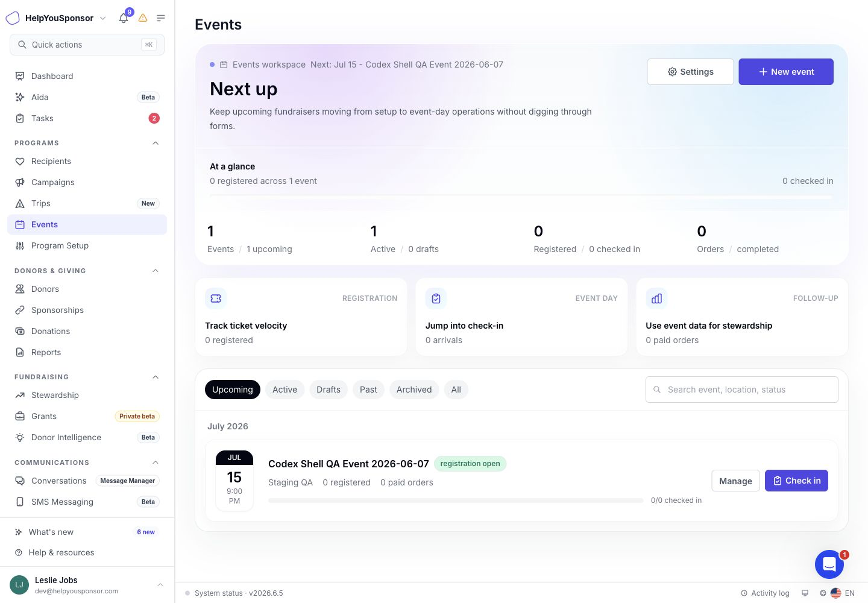Open Program Setup in the sidebar

(87, 245)
